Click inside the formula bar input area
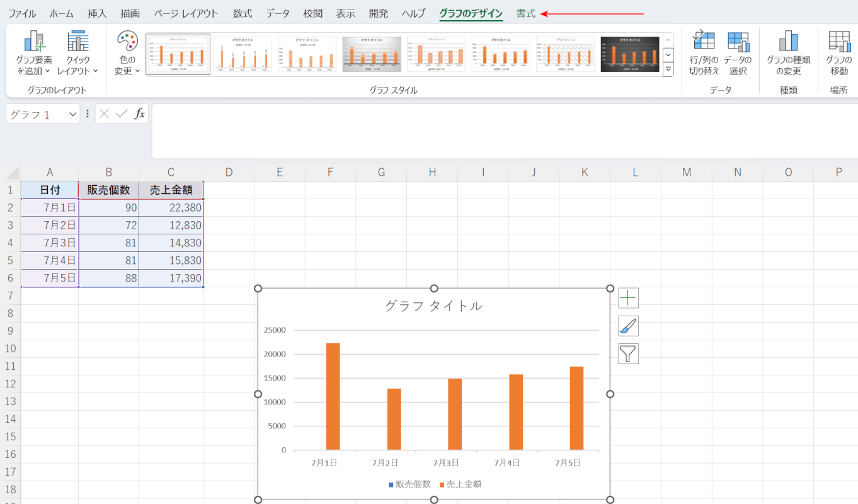 coord(505,131)
